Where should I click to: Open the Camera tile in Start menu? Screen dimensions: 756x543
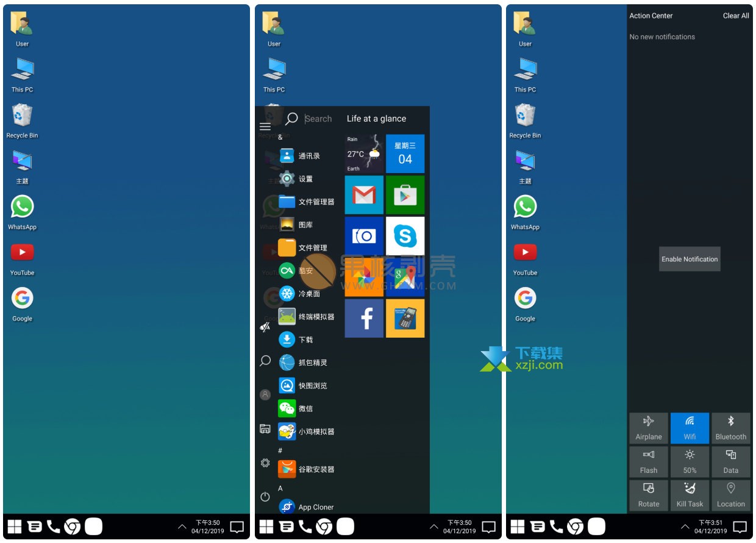364,236
